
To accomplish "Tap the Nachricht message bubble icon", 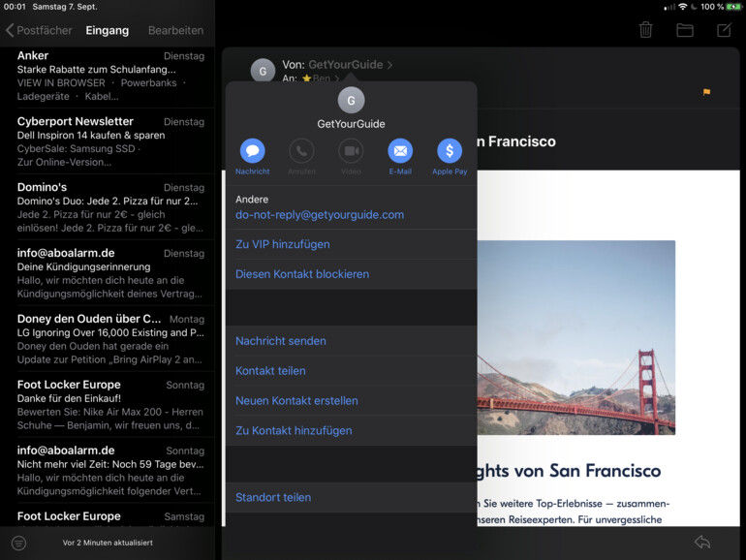I will pyautogui.click(x=252, y=151).
